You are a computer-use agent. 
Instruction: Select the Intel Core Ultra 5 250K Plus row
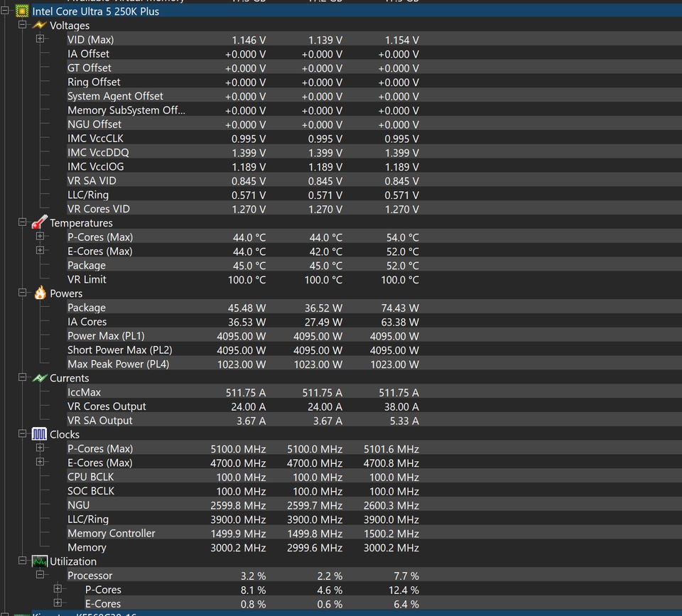click(357, 11)
